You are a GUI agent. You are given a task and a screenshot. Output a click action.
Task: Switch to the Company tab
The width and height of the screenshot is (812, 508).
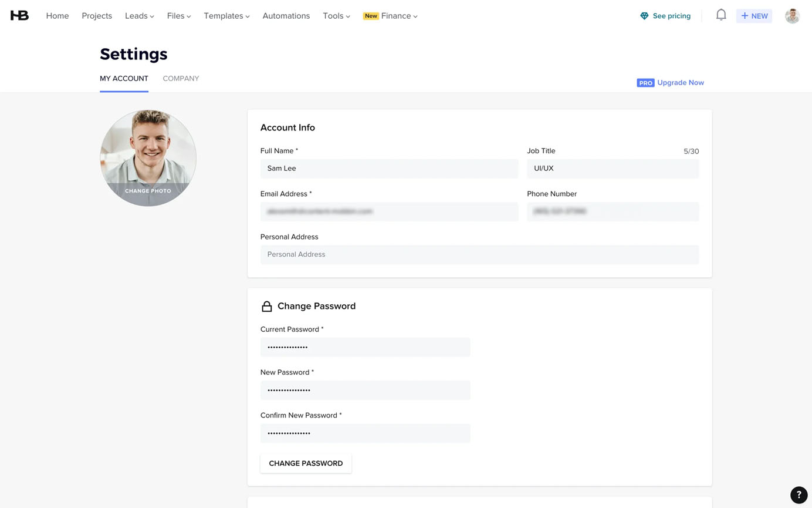181,78
